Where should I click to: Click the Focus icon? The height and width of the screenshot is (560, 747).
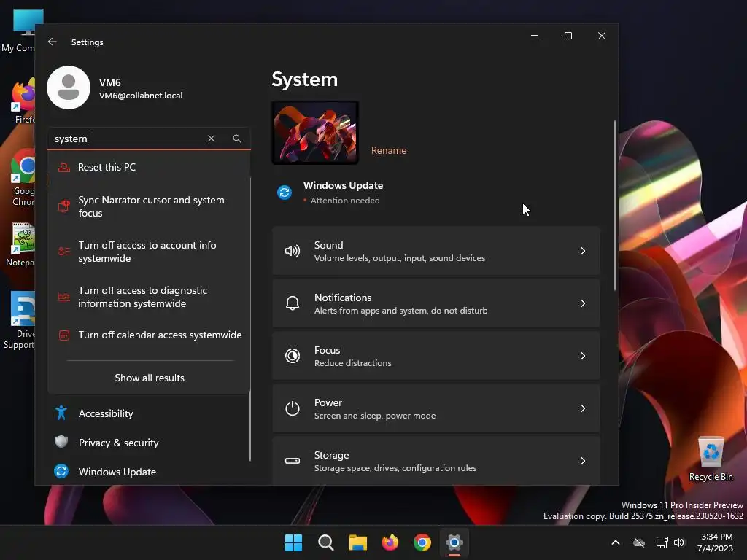pyautogui.click(x=292, y=356)
